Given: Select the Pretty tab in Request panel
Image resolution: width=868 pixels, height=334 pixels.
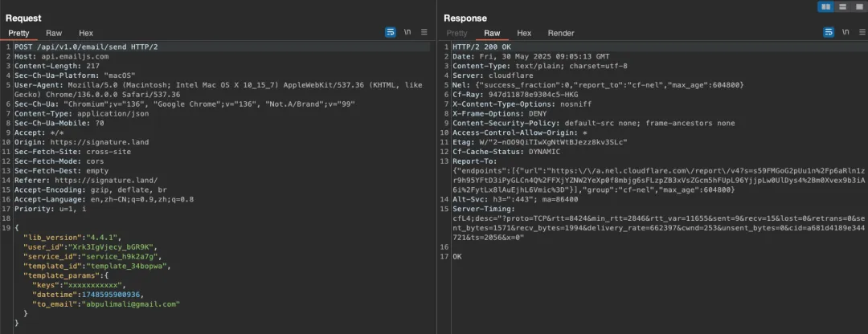Looking at the screenshot, I should 18,33.
